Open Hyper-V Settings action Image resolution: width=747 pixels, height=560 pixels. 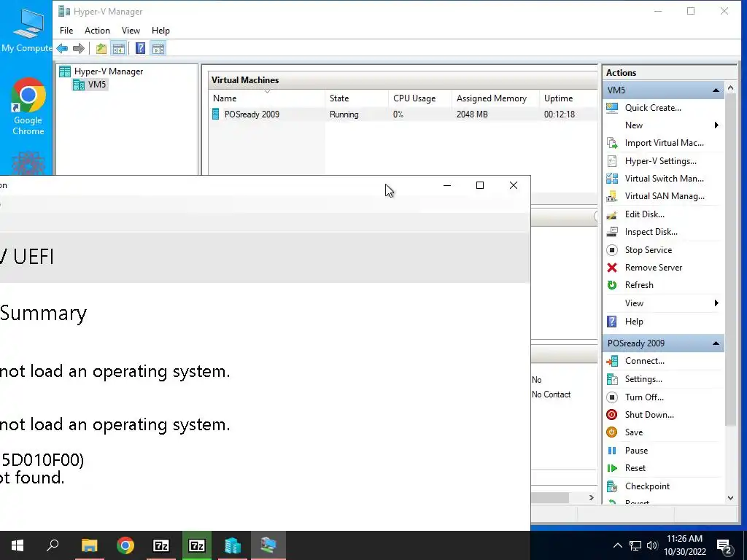pos(660,161)
